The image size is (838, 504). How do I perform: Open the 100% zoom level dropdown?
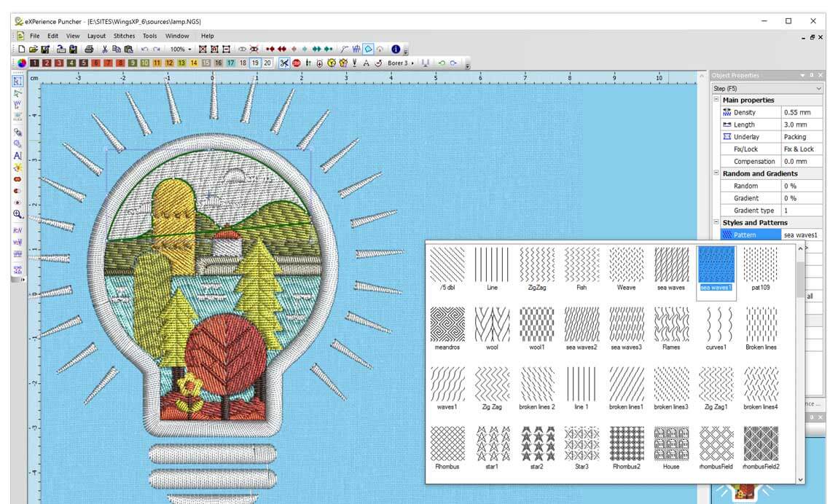pyautogui.click(x=181, y=49)
